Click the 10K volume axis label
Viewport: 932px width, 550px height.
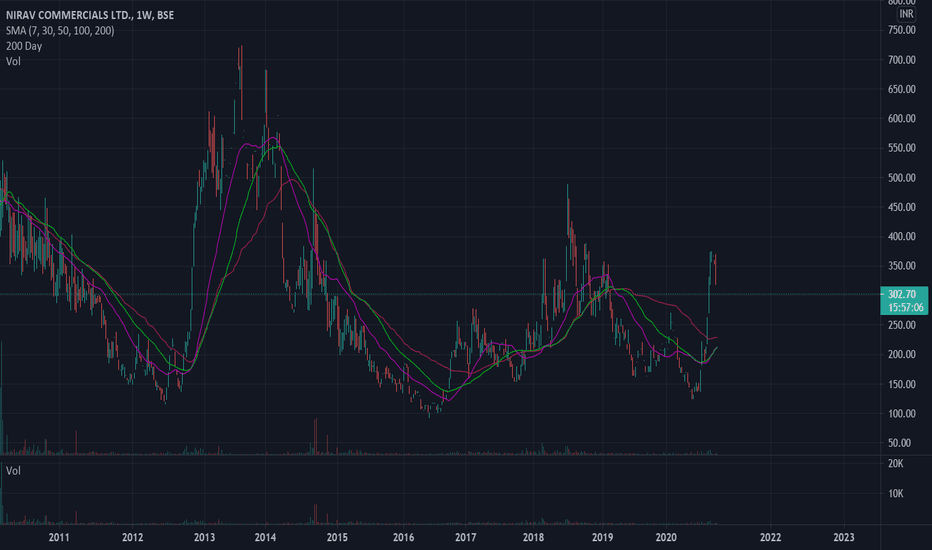[896, 494]
